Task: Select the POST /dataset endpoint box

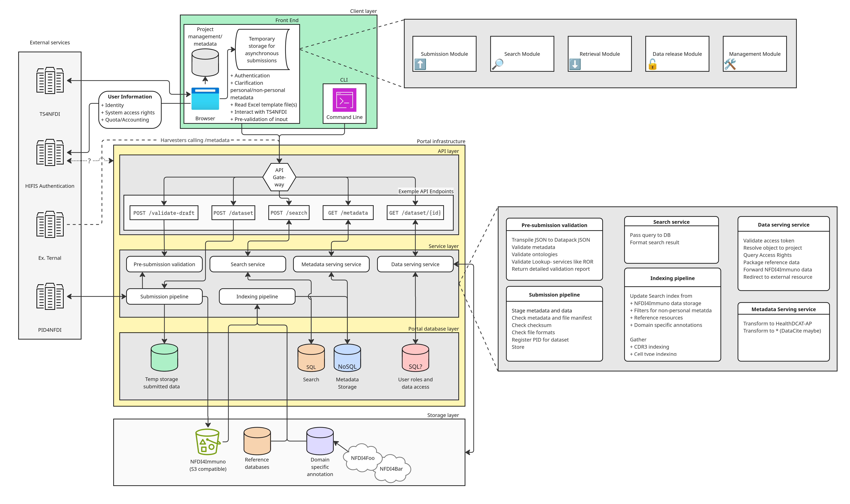Action: pos(233,213)
